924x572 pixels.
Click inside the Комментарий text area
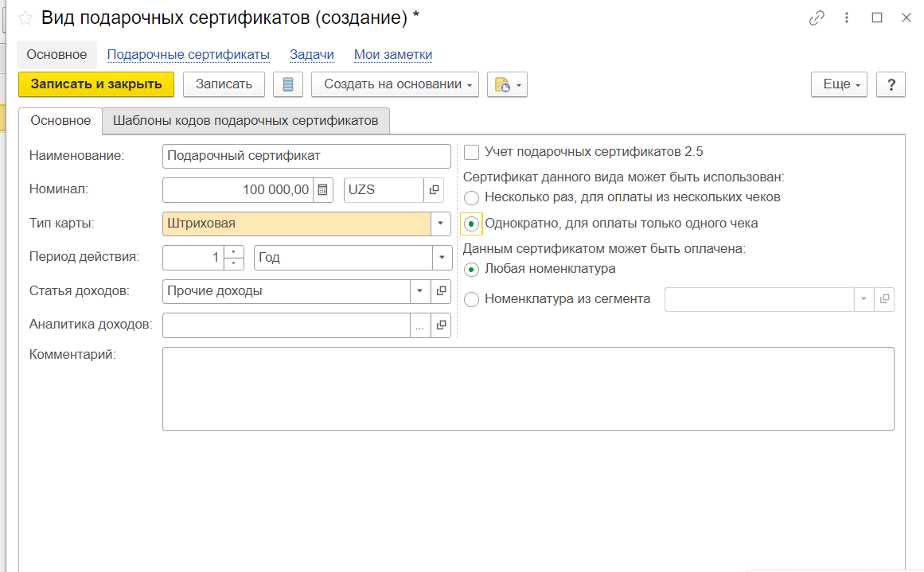528,388
